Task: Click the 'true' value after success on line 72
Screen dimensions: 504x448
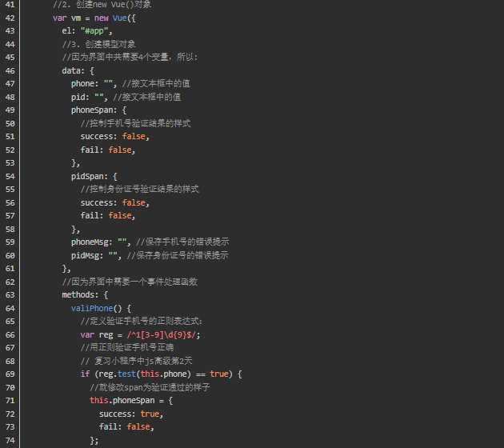Action: coord(150,414)
